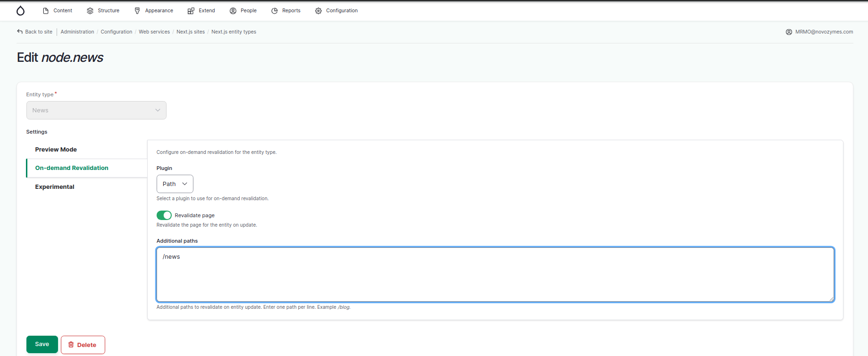The image size is (868, 356).
Task: Open Administration breadcrumb link
Action: point(77,32)
